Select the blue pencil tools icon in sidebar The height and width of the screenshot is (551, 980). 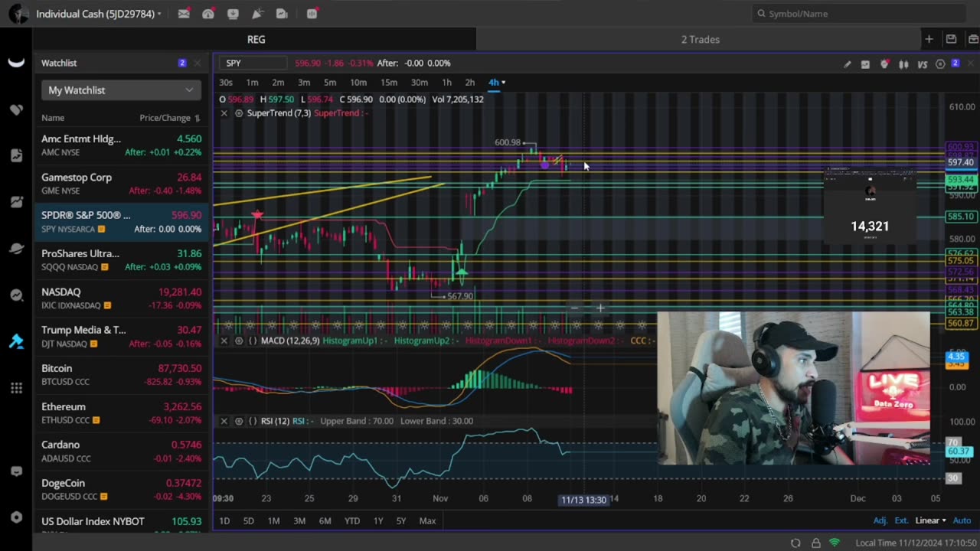[16, 341]
